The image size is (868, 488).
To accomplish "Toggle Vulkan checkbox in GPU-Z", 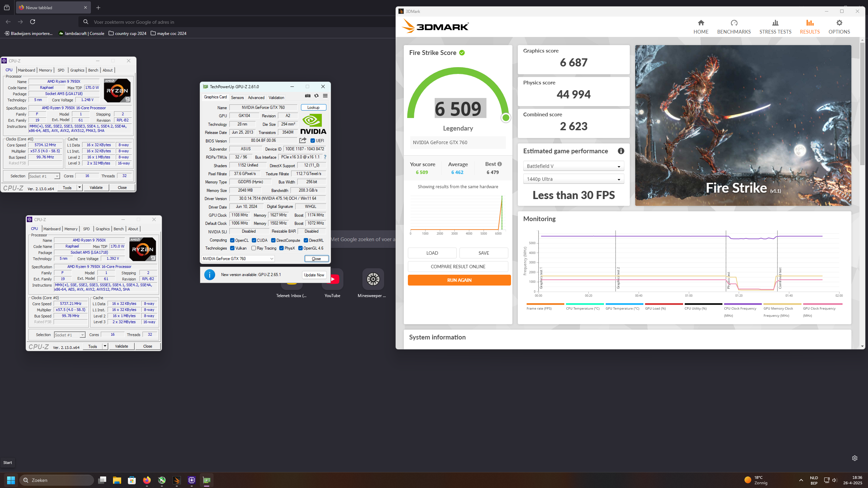I will click(x=232, y=248).
